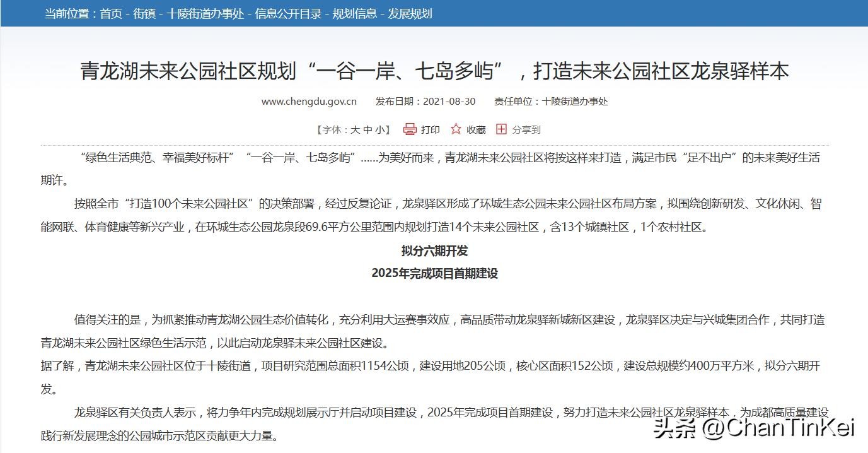Click the red plus share icon
The image size is (868, 453).
tap(501, 129)
